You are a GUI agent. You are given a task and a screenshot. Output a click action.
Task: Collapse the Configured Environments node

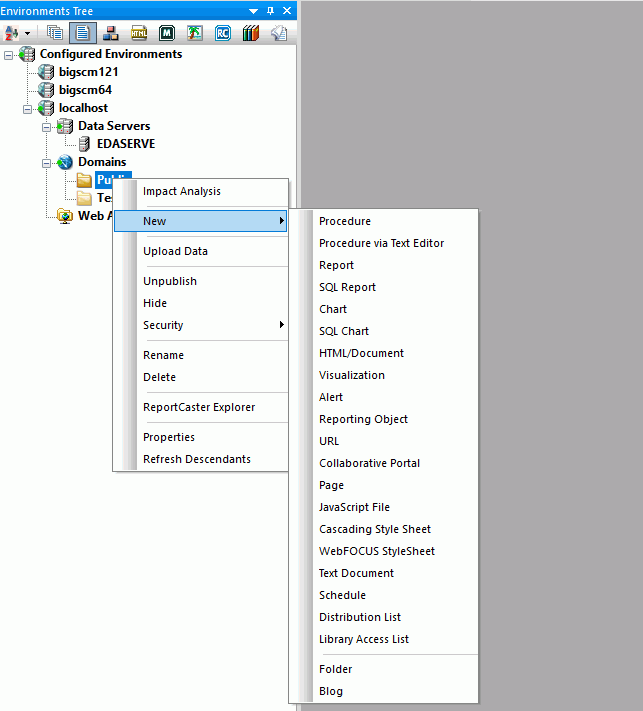click(x=9, y=55)
